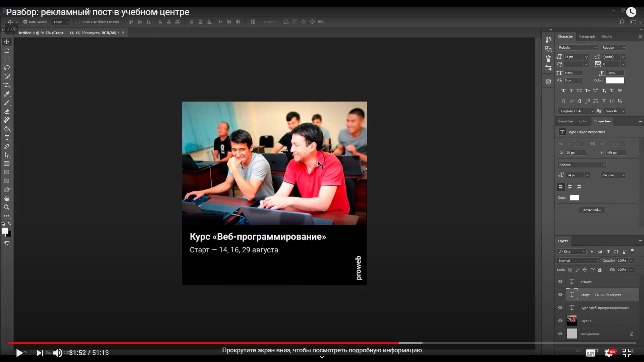This screenshot has width=644, height=362.
Task: Select the Zoom tool
Action: click(x=7, y=207)
